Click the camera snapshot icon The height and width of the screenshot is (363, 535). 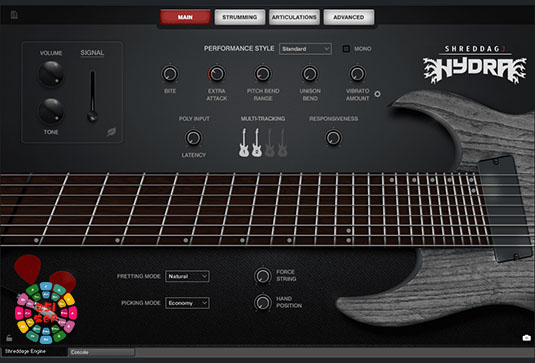(x=526, y=337)
